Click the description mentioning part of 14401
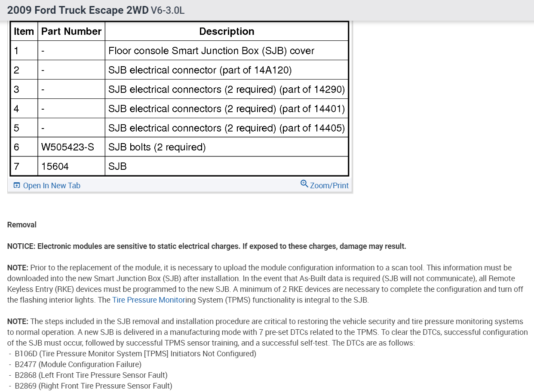This screenshot has width=534, height=392. coord(227,109)
